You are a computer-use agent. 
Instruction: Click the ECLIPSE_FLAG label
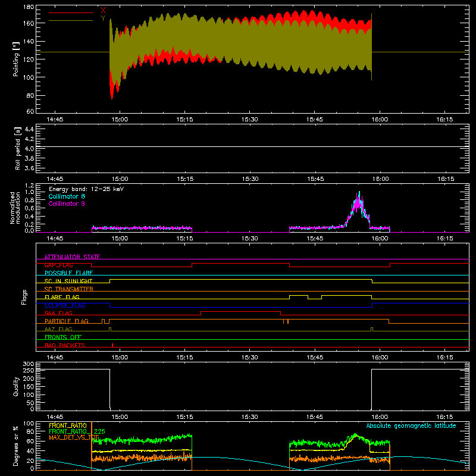(65, 305)
